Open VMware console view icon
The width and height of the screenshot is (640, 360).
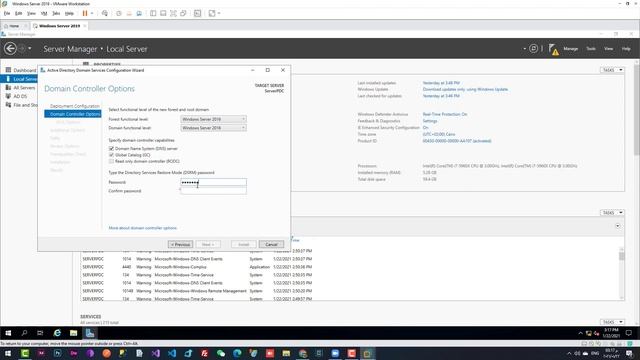point(198,13)
